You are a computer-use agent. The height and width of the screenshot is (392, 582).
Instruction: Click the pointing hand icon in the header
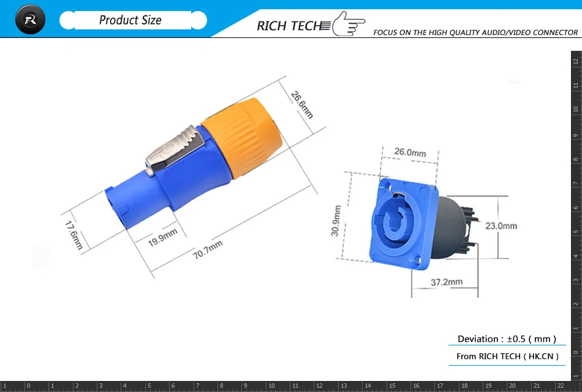pos(349,24)
